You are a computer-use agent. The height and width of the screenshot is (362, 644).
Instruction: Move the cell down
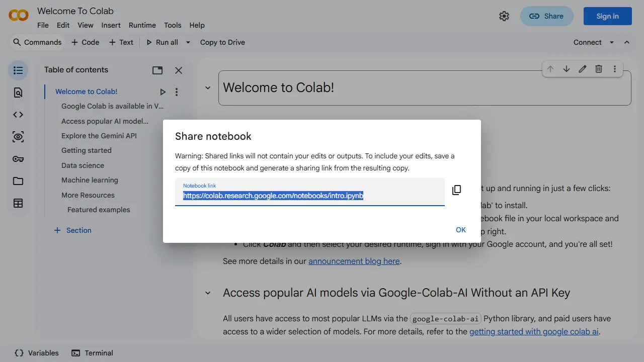pyautogui.click(x=567, y=69)
